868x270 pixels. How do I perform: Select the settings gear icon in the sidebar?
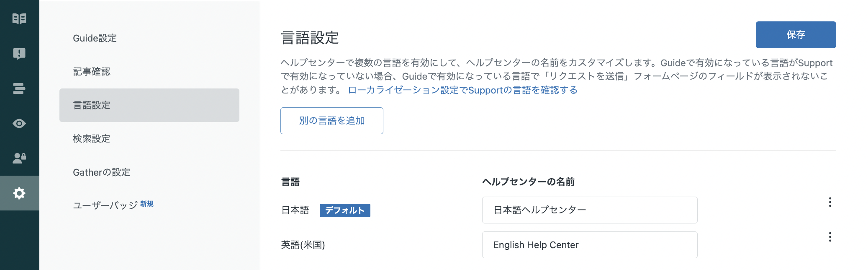point(20,193)
